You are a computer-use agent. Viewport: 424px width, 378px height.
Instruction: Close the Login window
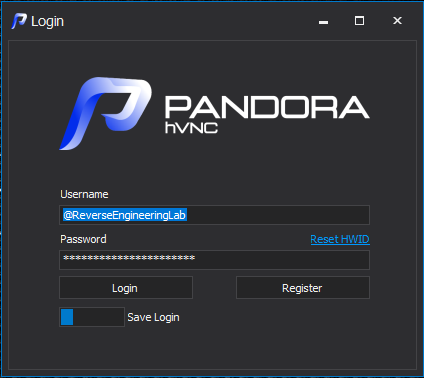coord(397,21)
